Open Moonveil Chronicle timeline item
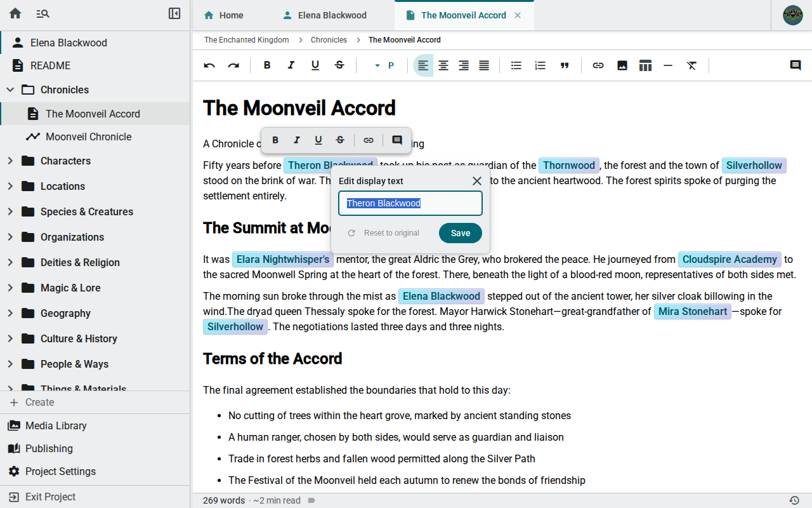This screenshot has height=508, width=812. tap(95, 137)
